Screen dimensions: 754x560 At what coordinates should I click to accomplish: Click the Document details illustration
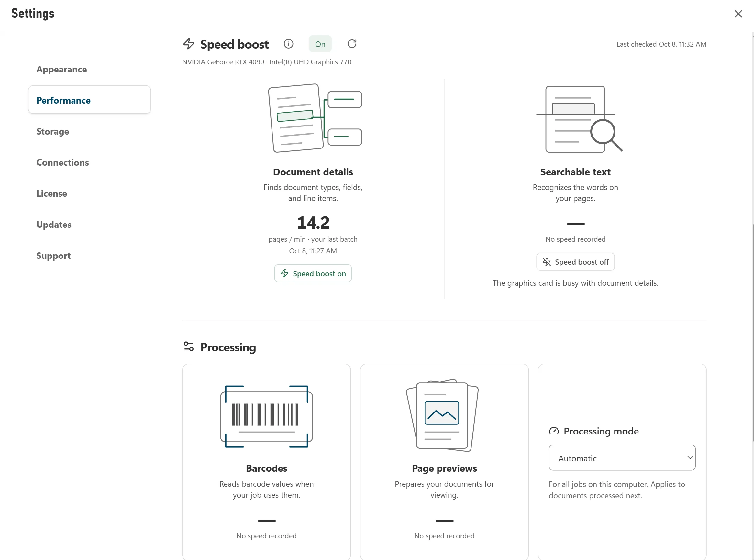coord(315,118)
